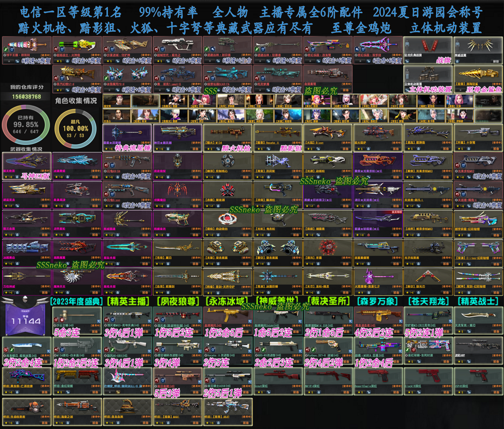This screenshot has width=504, height=429.
Task: Select the 火星重锤-浪漫七夕 purple hammer
Action: tap(378, 282)
